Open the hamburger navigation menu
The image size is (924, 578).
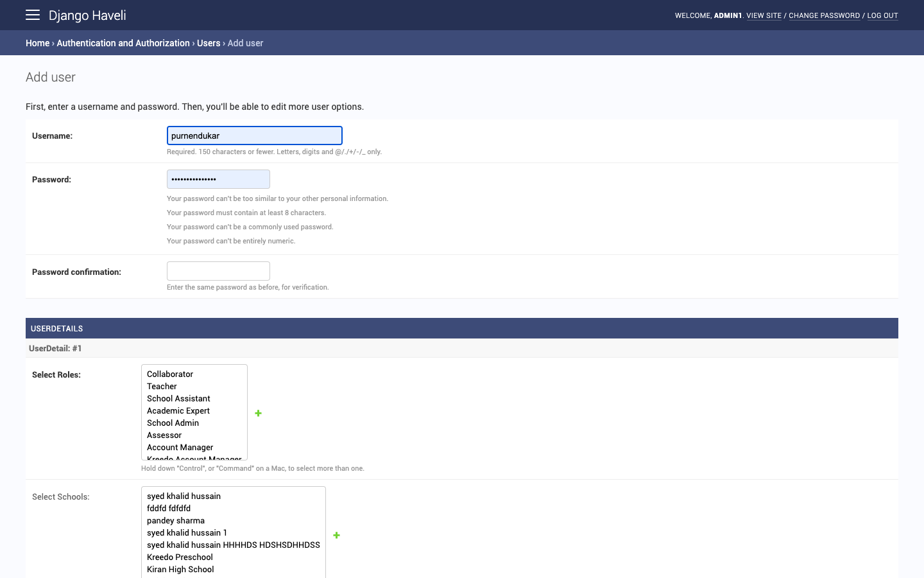click(x=33, y=15)
